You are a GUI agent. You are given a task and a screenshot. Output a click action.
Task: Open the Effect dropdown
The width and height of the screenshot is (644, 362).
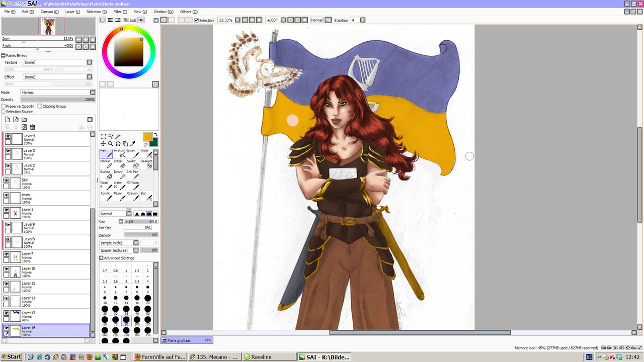click(x=89, y=77)
